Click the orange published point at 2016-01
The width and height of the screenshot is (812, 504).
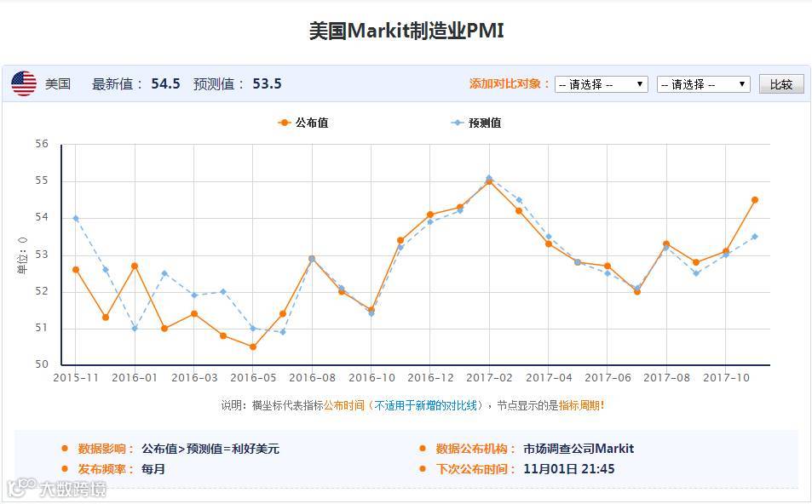135,266
